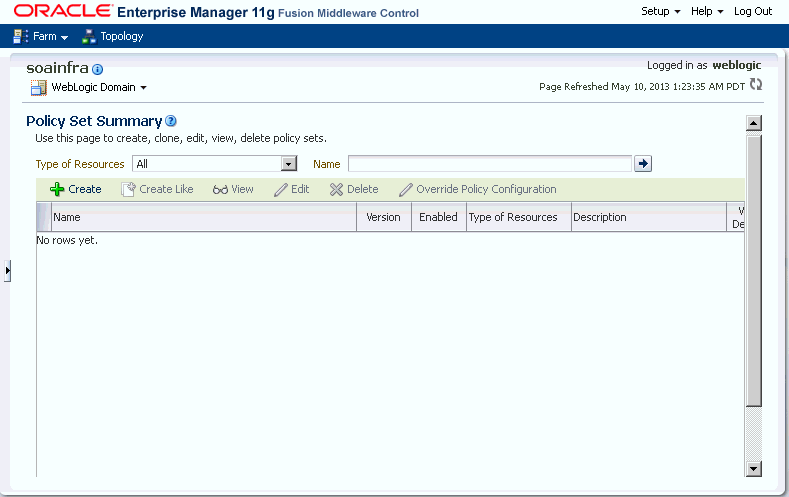The image size is (789, 497).
Task: Create a new policy set
Action: 75,189
